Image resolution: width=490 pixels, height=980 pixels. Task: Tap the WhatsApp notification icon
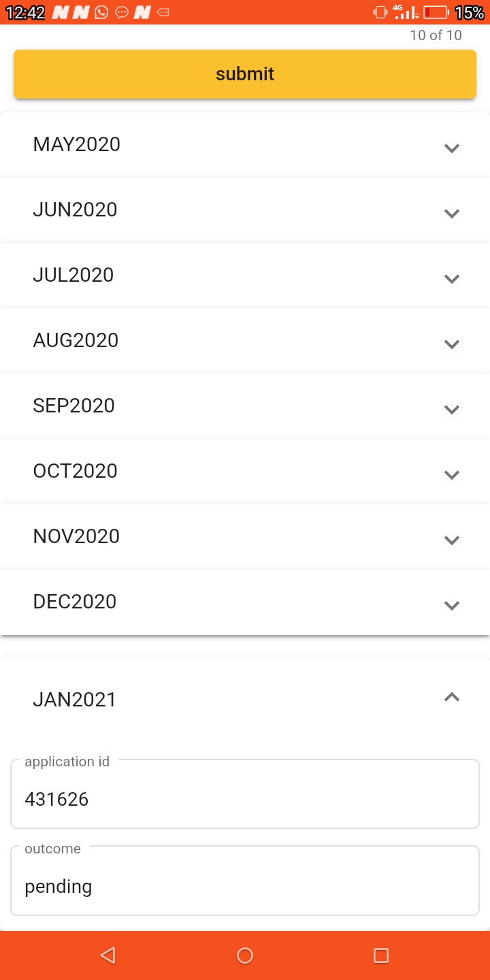click(x=102, y=12)
